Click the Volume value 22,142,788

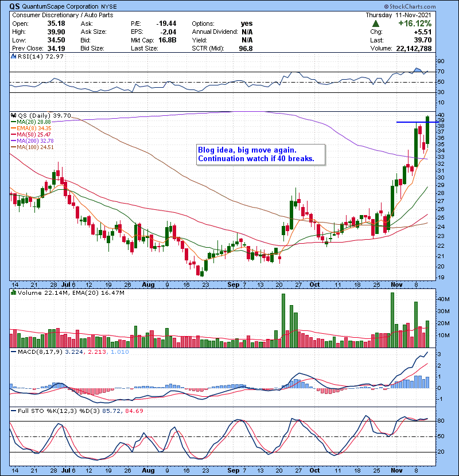[x=414, y=48]
